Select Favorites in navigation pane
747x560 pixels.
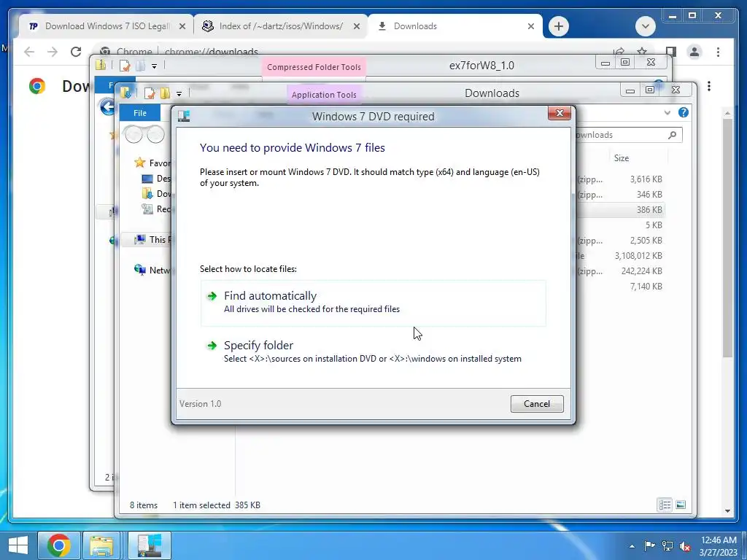[152, 163]
